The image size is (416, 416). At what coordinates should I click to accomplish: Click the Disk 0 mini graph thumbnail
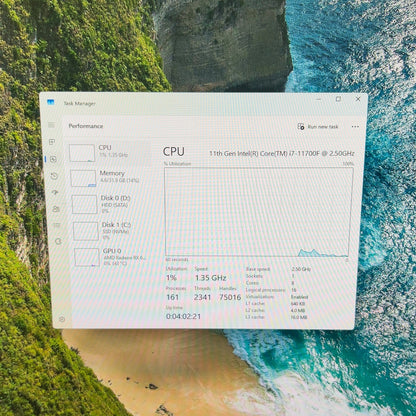84,204
